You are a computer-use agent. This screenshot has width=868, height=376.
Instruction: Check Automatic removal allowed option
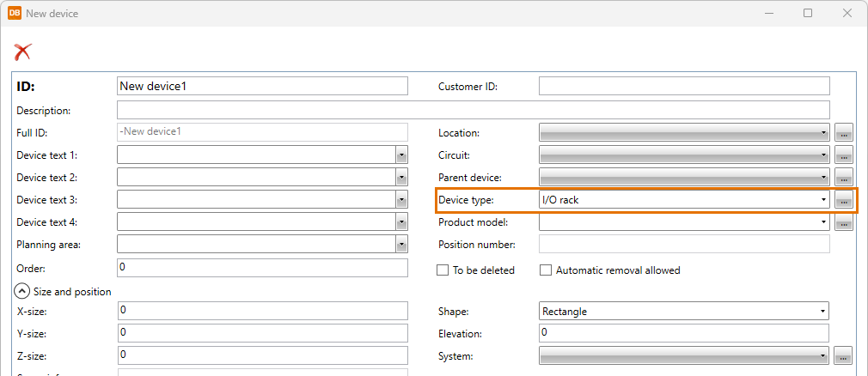pos(546,270)
